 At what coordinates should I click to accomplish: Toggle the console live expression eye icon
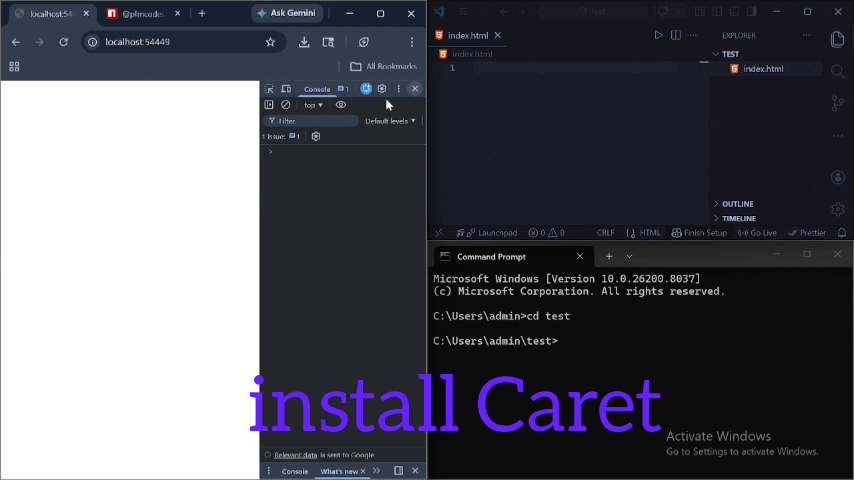(341, 105)
